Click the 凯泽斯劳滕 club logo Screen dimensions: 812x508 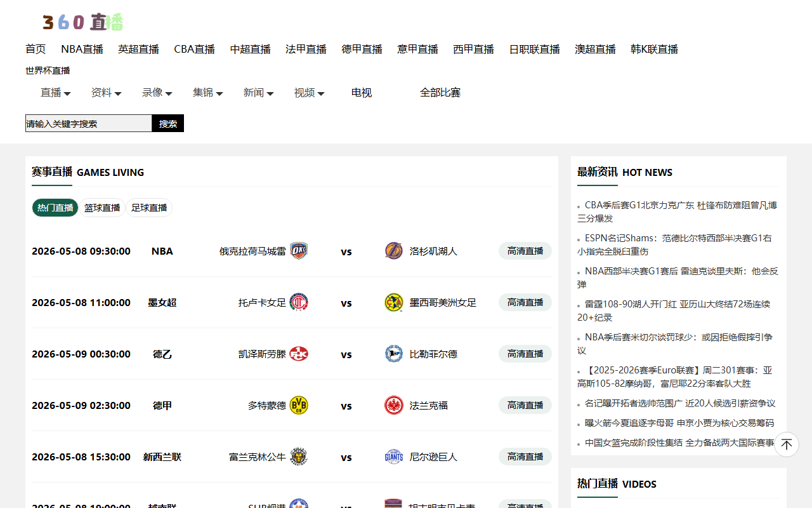click(x=299, y=354)
